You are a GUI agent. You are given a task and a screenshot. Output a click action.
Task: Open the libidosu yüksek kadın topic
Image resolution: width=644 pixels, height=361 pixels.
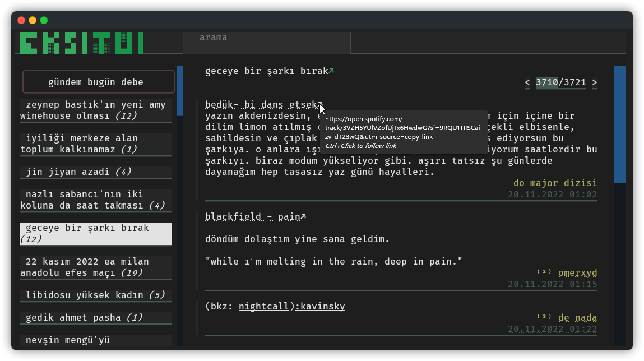95,295
